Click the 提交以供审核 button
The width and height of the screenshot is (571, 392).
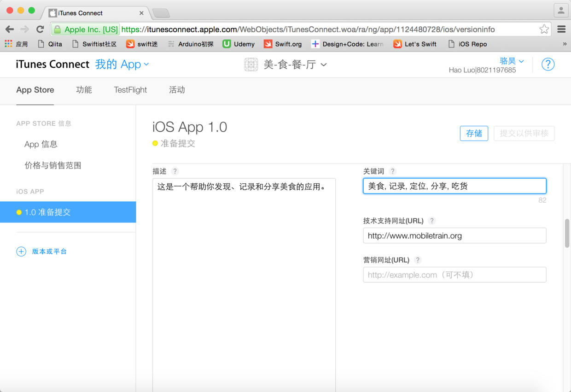click(524, 134)
